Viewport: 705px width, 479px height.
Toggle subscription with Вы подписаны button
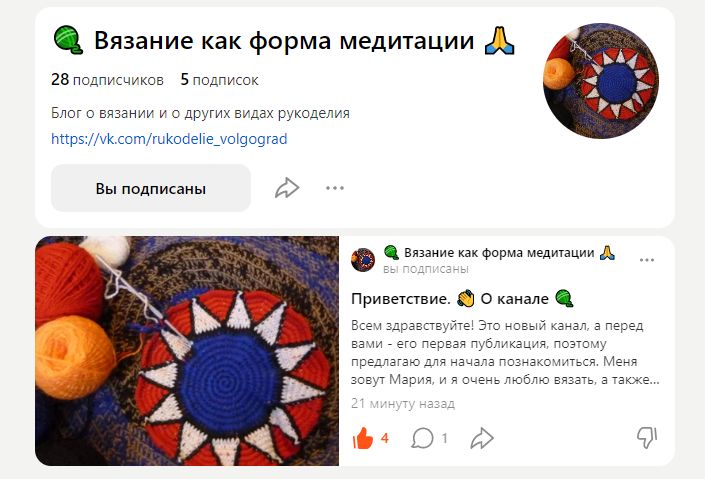click(151, 188)
